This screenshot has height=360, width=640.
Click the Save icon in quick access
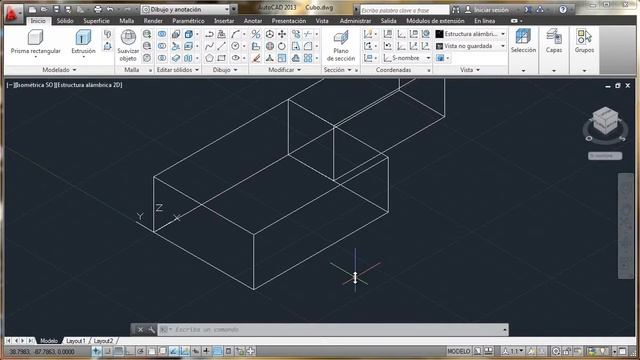(x=56, y=9)
